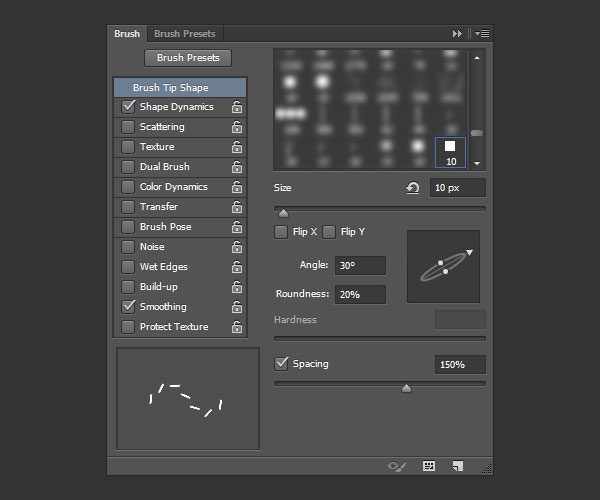The width and height of the screenshot is (600, 500).
Task: Open Color Dynamics settings label
Action: tap(174, 187)
